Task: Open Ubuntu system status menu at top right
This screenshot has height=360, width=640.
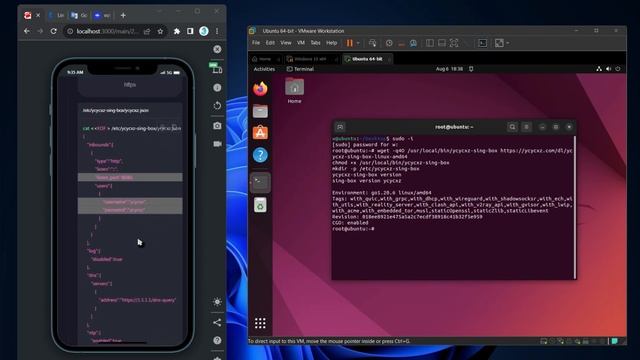Action: (608, 69)
